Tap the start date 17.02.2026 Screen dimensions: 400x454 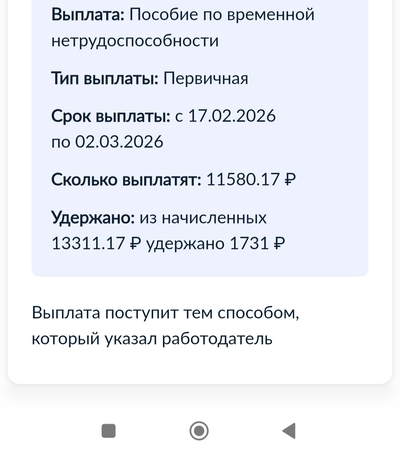coord(232,116)
